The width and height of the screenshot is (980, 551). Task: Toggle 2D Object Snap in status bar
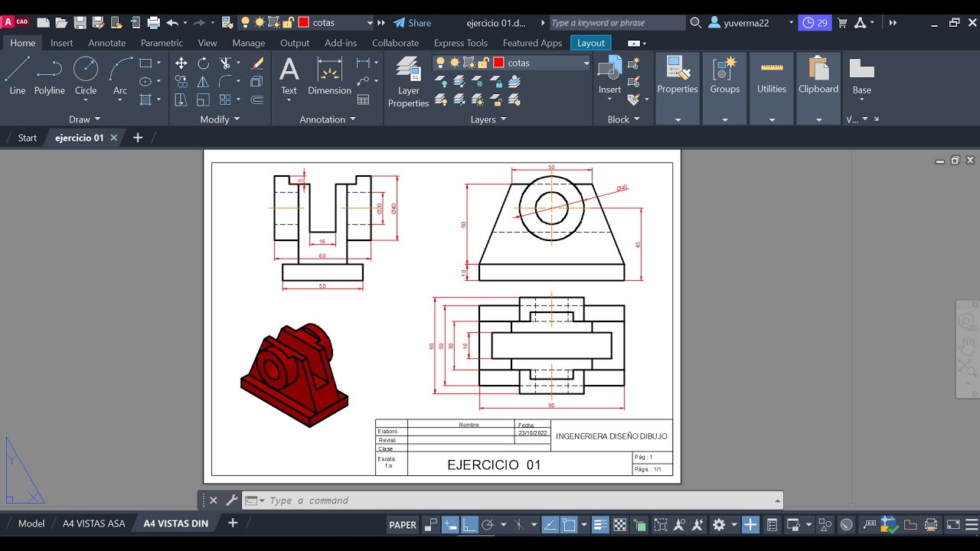pyautogui.click(x=569, y=525)
